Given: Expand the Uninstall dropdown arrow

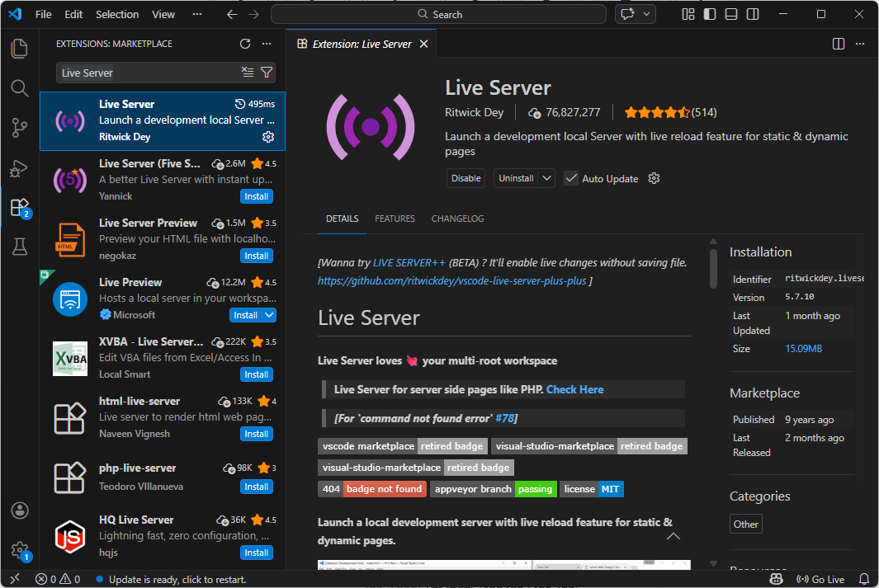Looking at the screenshot, I should point(547,178).
